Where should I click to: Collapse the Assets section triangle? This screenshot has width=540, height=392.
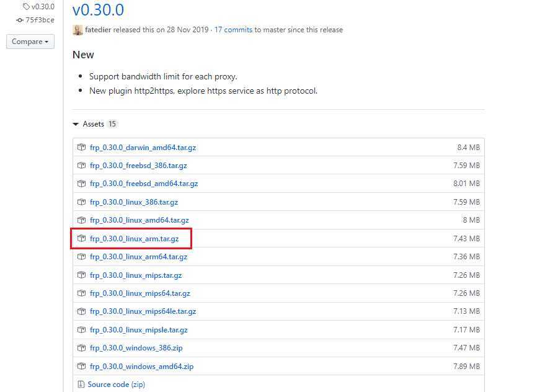point(76,124)
